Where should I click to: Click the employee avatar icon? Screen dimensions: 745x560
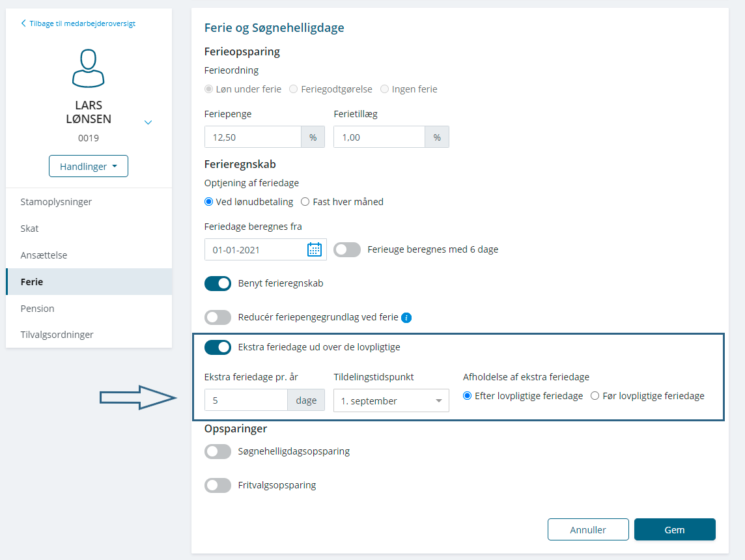[89, 68]
